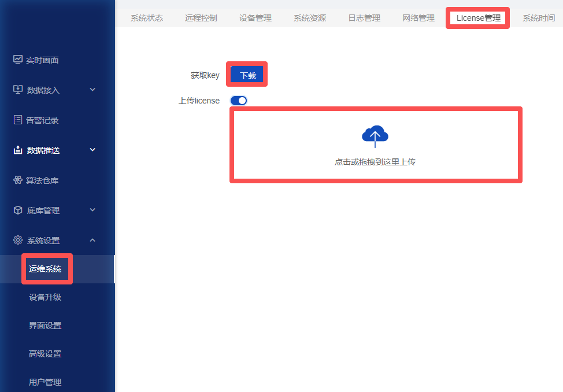
Task: Click the 实时画面 monitor icon
Action: (17, 60)
